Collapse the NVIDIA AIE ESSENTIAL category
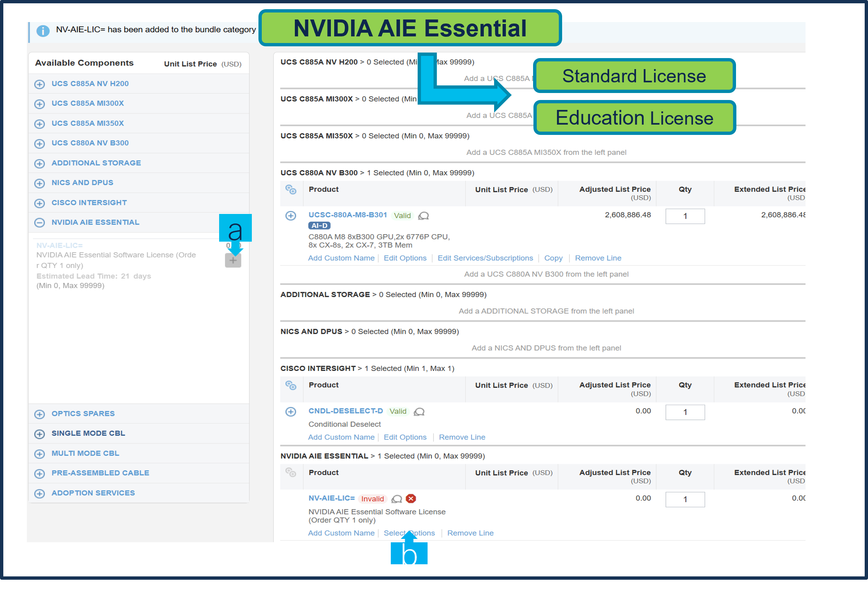Screen dimensions: 868x590 [x=40, y=222]
